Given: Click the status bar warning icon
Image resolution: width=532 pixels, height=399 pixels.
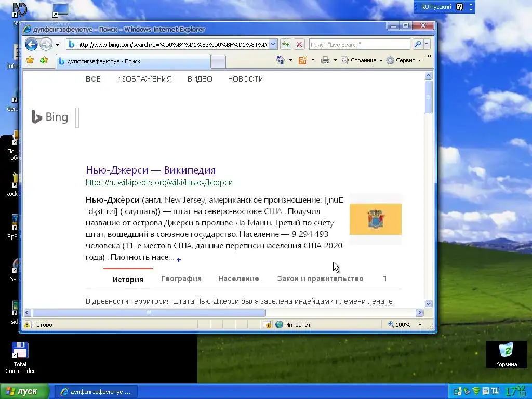Looking at the screenshot, I should point(28,325).
